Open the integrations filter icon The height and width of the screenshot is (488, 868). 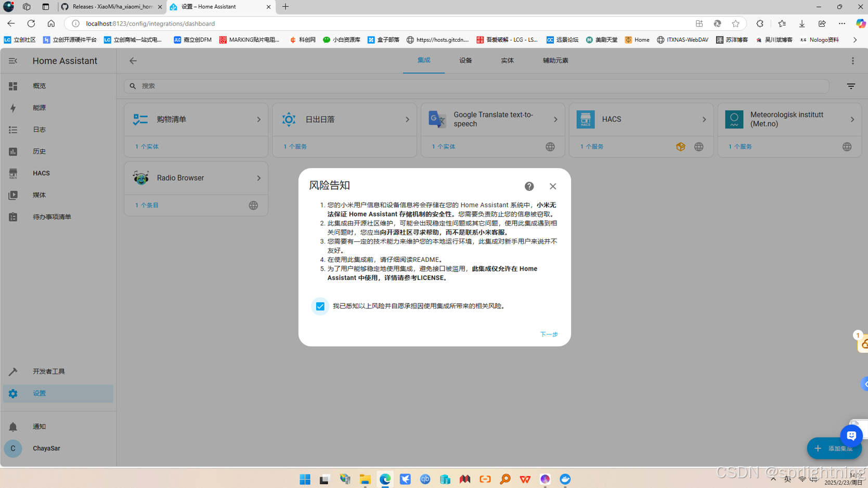click(851, 86)
